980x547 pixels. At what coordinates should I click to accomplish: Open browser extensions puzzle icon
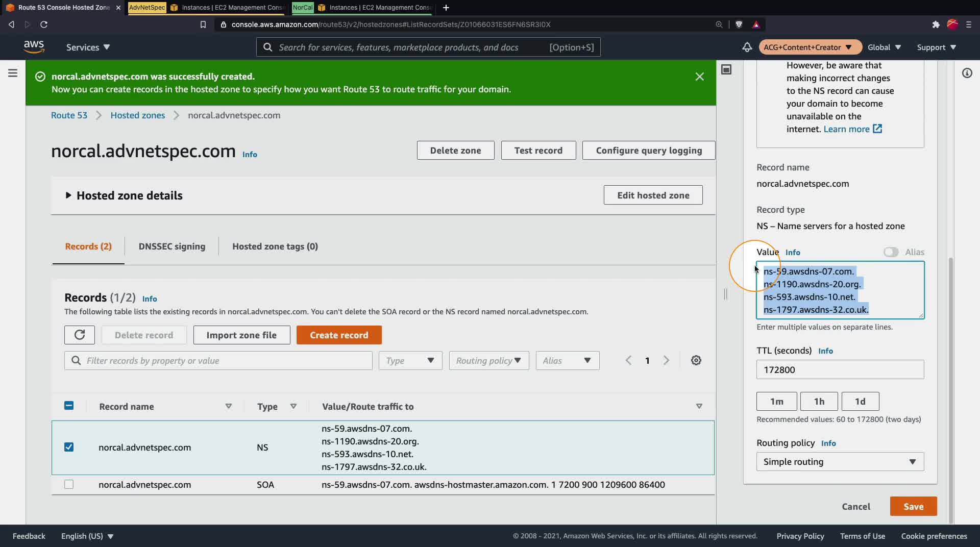pos(936,24)
